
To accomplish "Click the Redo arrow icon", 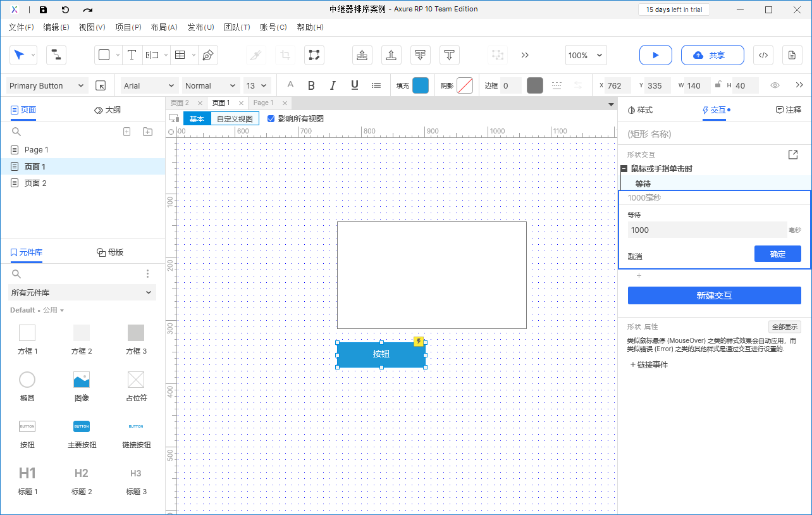I will (88, 10).
